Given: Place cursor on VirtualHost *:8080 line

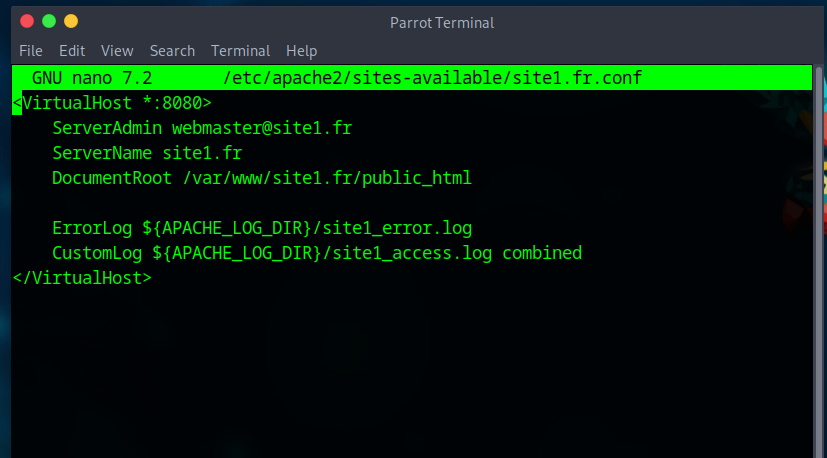Looking at the screenshot, I should 112,103.
